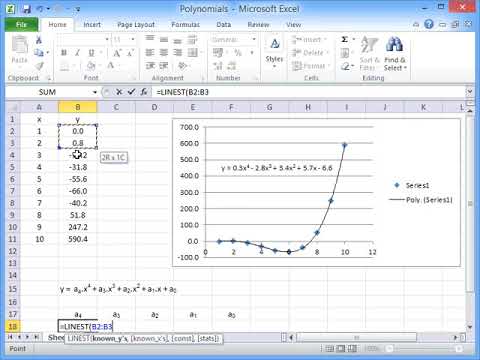Click the Fill Color paint bucket
This screenshot has height=360, width=480.
point(91,66)
